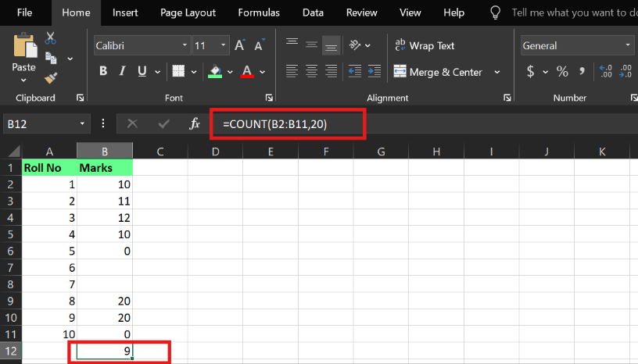Apply percent style
638x364 pixels.
point(562,72)
